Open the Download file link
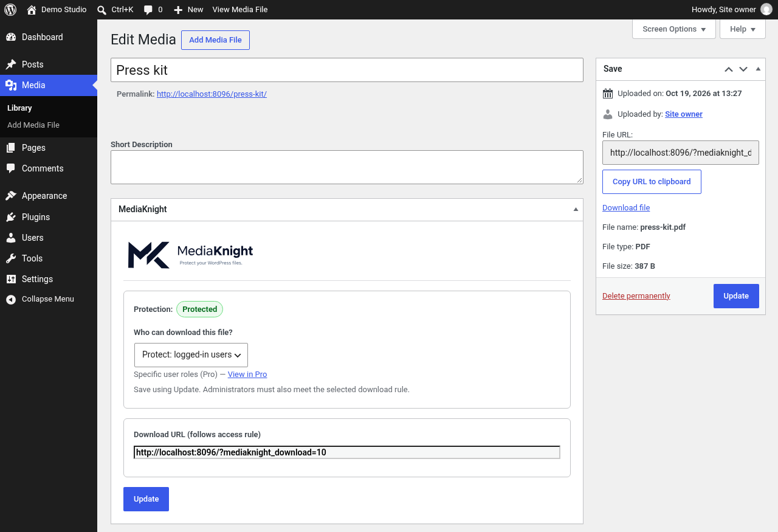778x532 pixels. click(626, 208)
